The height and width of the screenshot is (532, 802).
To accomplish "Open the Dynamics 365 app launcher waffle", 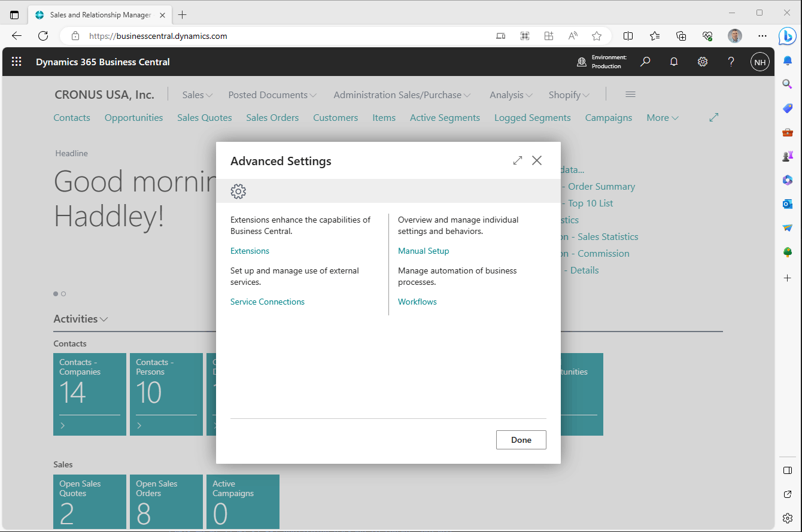I will click(17, 62).
